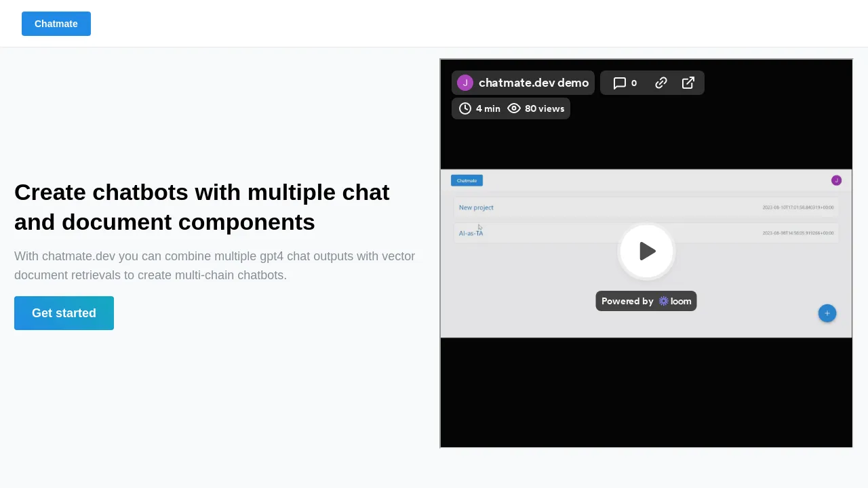The height and width of the screenshot is (488, 868).
Task: Copy the video link using the link icon
Action: tap(660, 83)
